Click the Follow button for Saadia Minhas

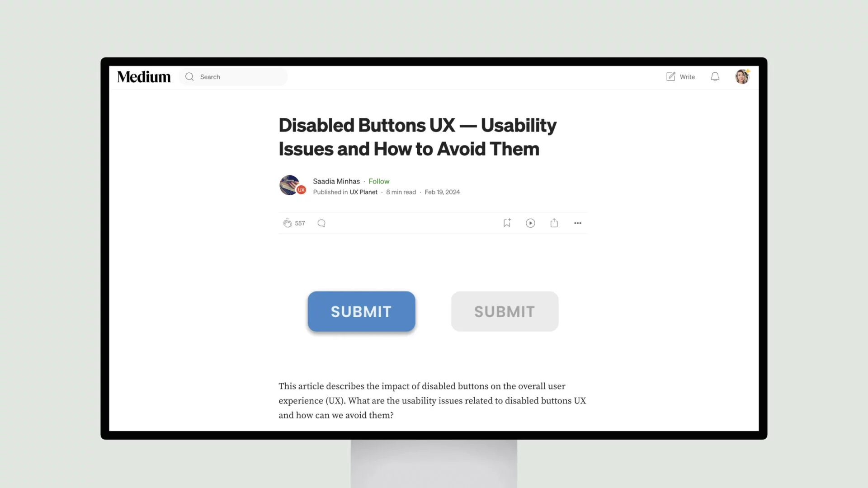(379, 181)
